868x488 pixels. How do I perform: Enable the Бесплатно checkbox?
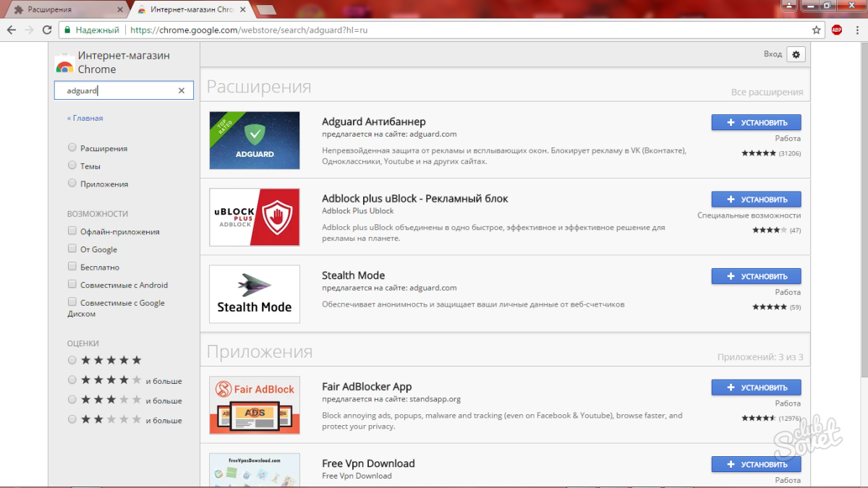[x=72, y=267]
